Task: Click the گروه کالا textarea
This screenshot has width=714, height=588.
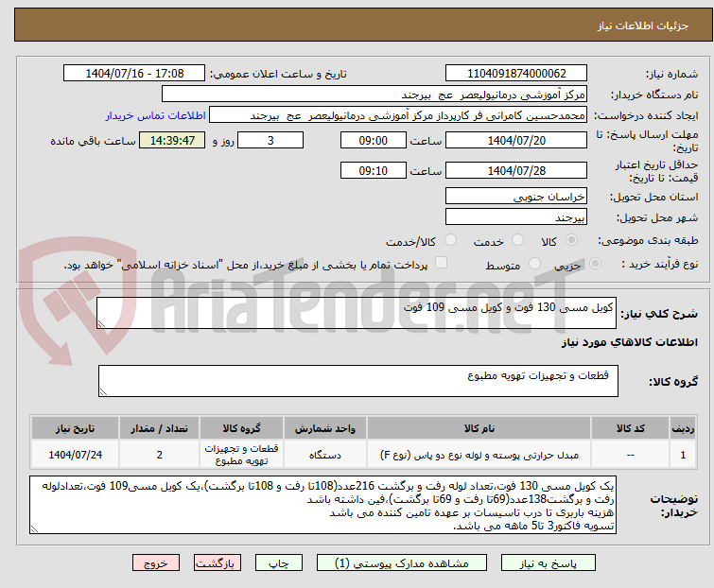Action: 357,381
